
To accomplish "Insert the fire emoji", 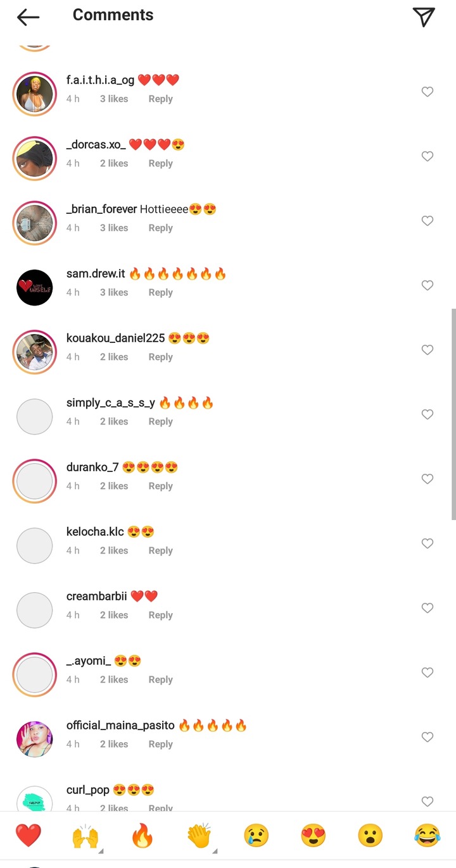I will click(x=142, y=835).
